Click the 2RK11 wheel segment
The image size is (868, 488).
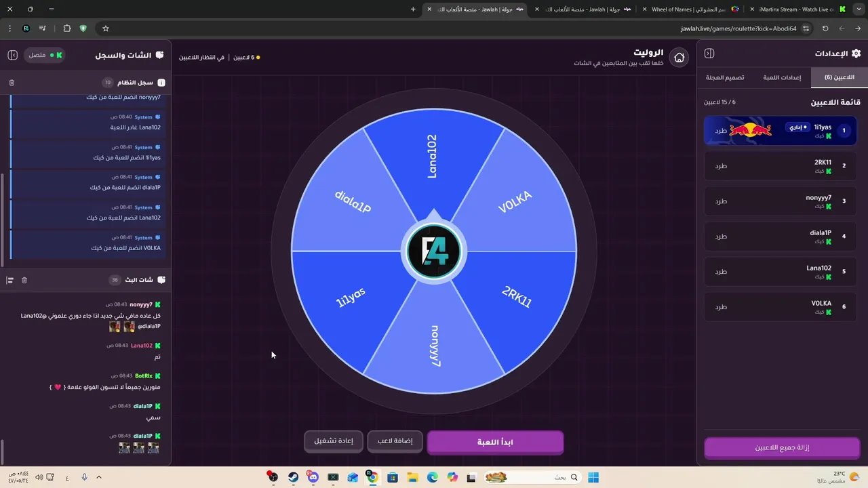pos(517,297)
